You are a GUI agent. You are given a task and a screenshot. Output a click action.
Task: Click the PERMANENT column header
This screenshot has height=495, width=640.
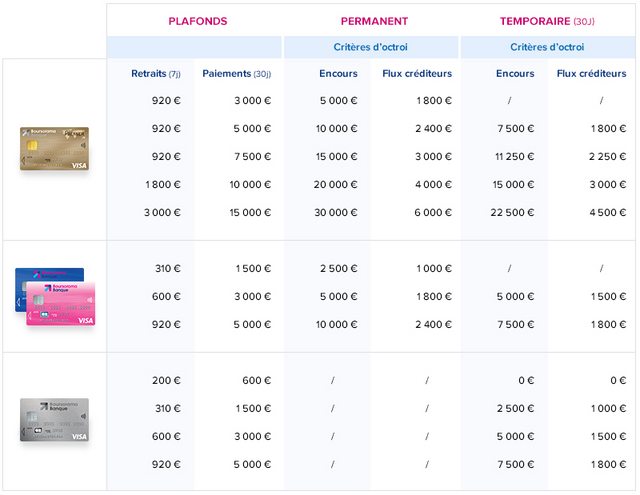click(x=374, y=21)
